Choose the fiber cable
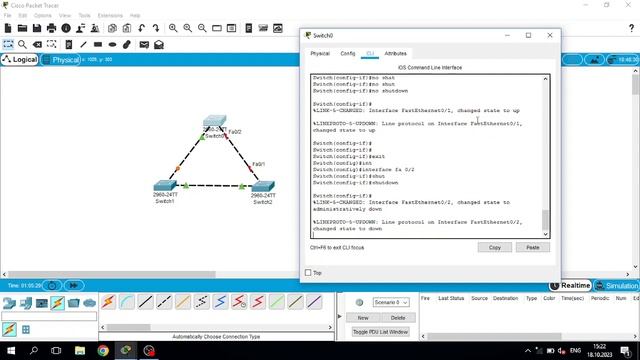Screen dimensions: 640x360 point(183,302)
